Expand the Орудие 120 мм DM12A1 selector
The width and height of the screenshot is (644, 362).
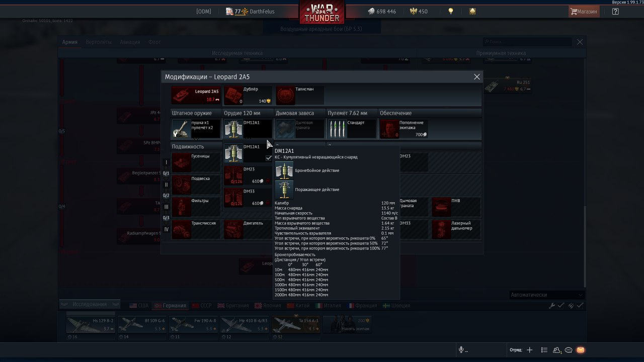(248, 129)
